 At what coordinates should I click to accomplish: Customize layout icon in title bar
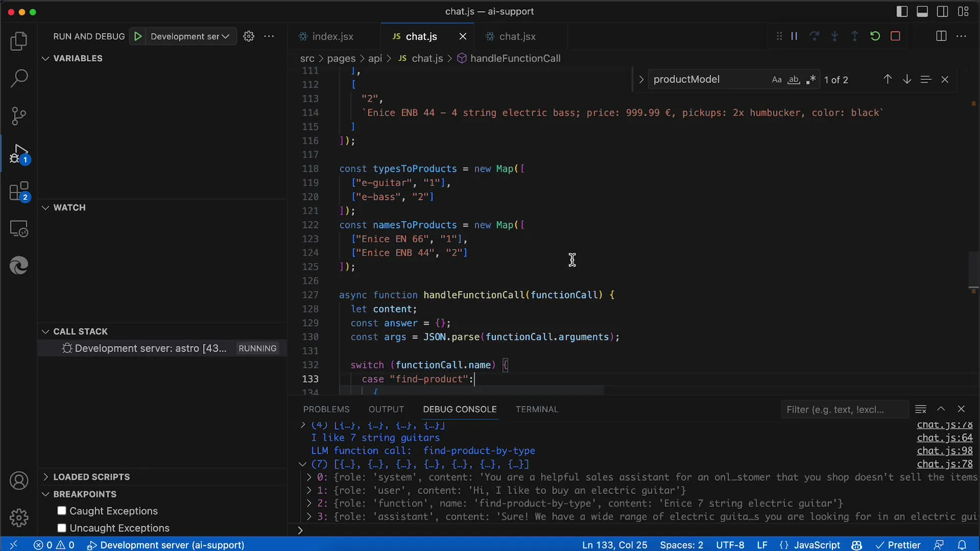(x=963, y=12)
